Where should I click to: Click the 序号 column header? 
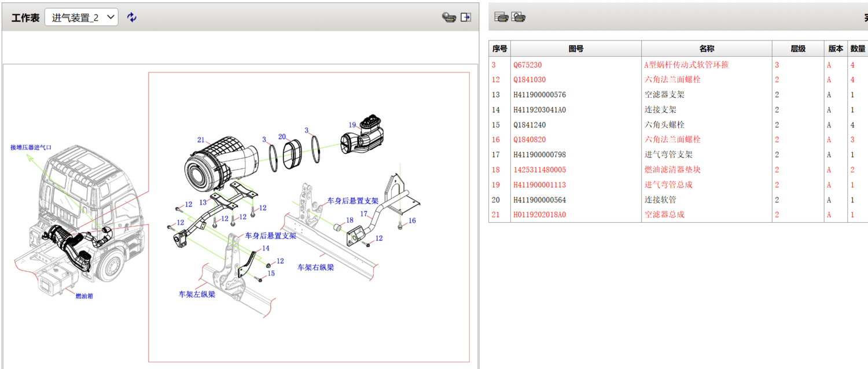tap(498, 48)
